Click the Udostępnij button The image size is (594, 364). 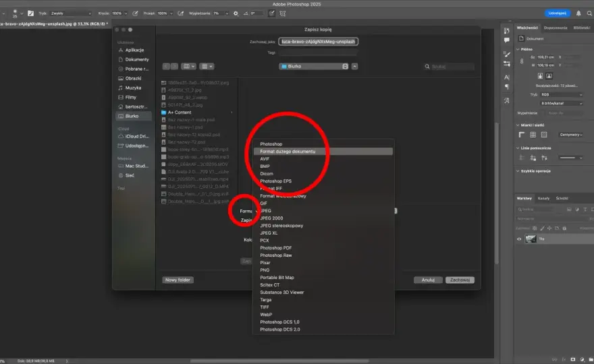point(558,13)
